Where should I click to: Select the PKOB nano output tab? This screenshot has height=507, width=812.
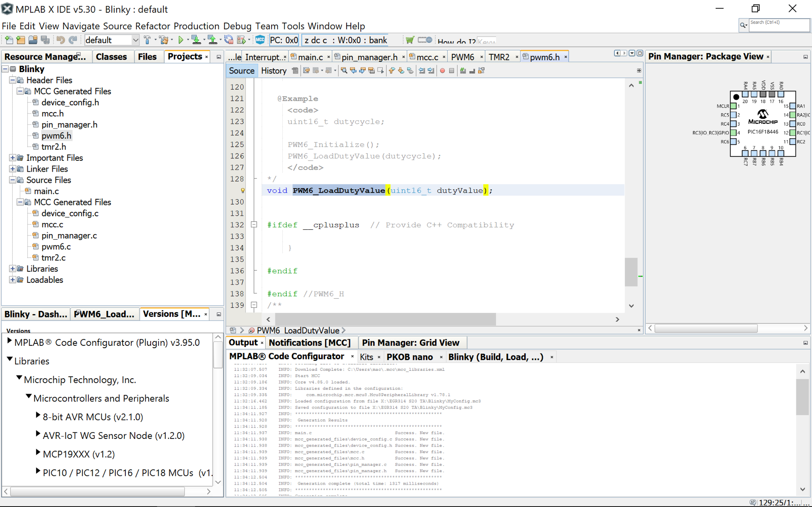point(409,357)
